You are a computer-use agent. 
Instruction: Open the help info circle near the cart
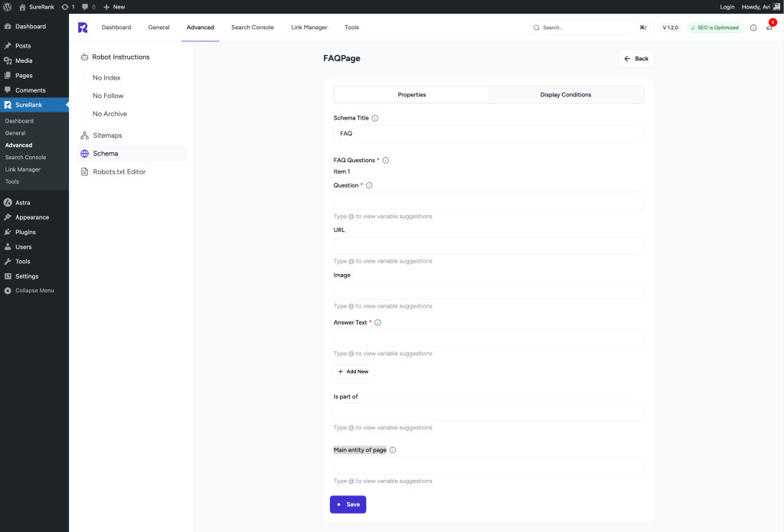(x=753, y=27)
